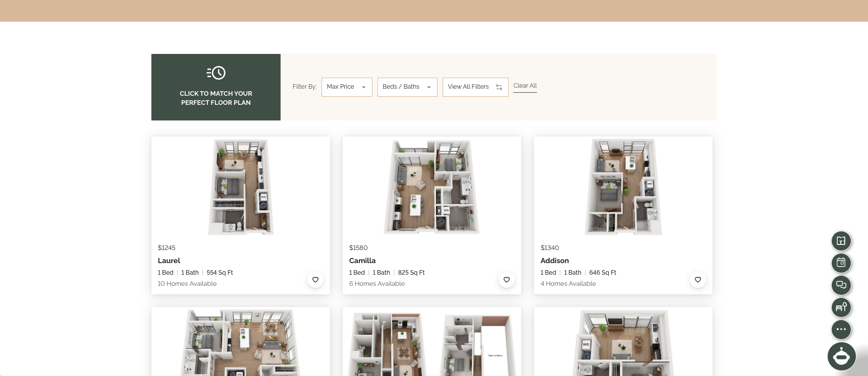Open the picnic table amenities floating icon
This screenshot has width=868, height=376.
[841, 307]
